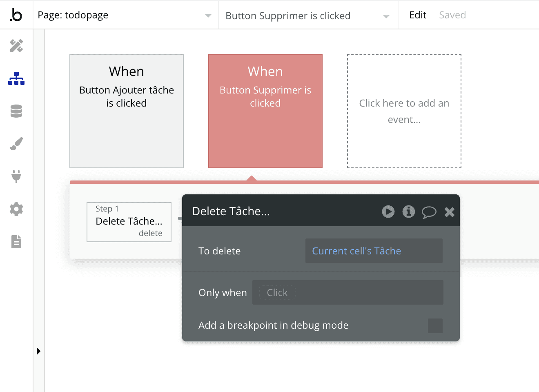The image size is (539, 392).
Task: Open the info icon in Delete Tâche popup
Action: pos(408,212)
